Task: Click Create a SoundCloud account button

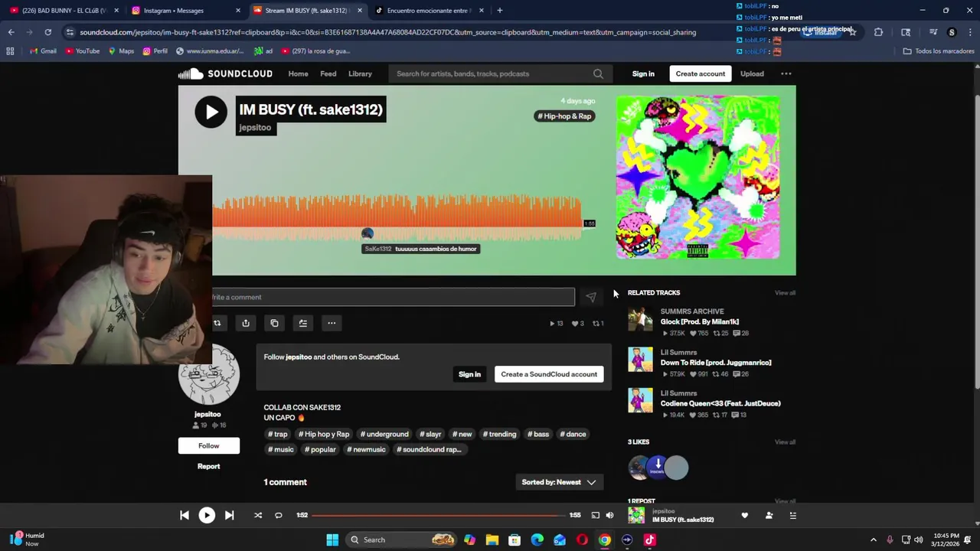Action: [549, 374]
